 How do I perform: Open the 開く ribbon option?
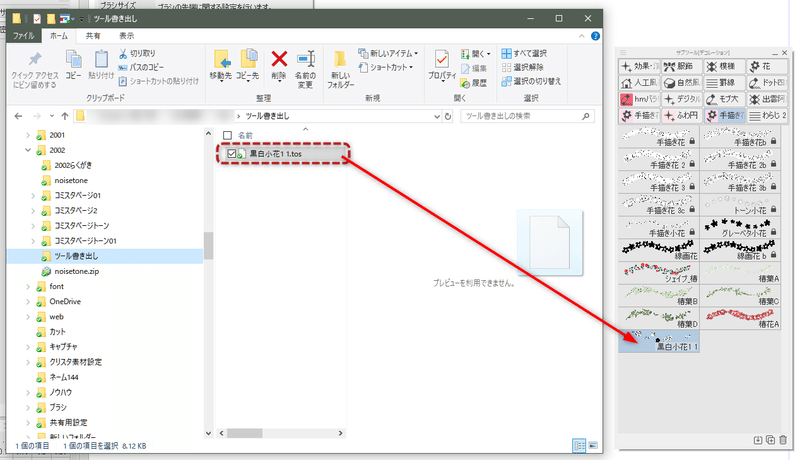[476, 53]
